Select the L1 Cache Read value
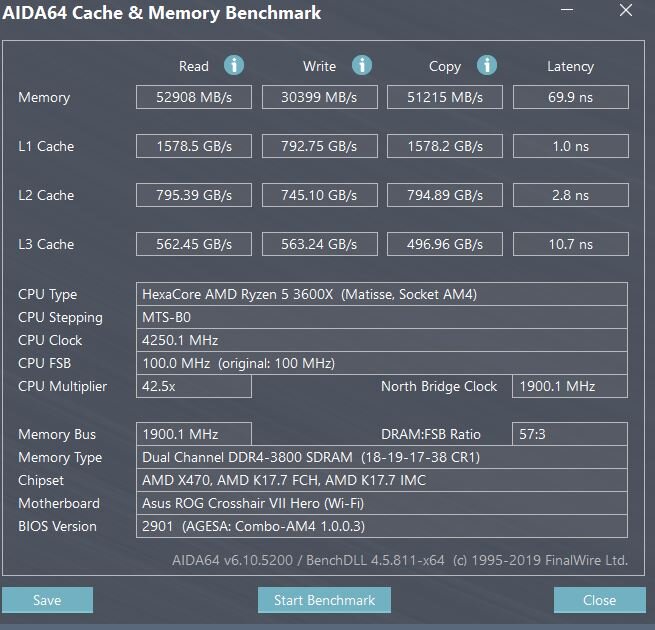This screenshot has height=630, width=655. coord(194,146)
